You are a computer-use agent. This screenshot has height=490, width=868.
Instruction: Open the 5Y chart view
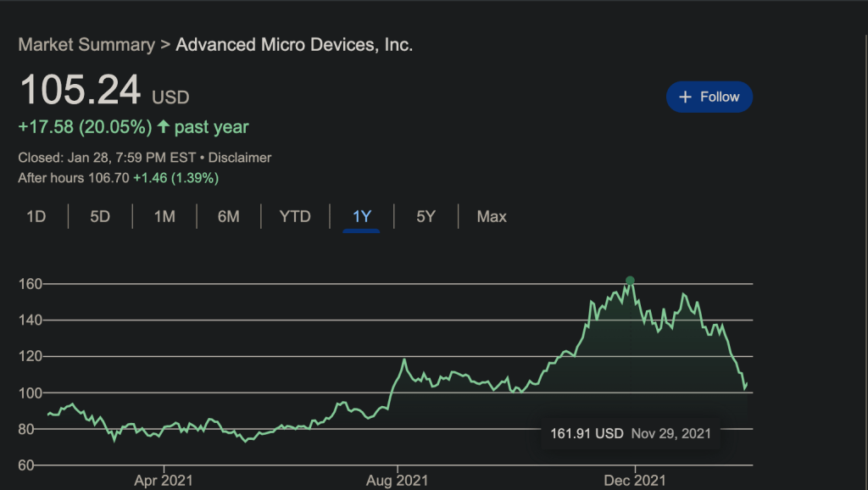[425, 216]
